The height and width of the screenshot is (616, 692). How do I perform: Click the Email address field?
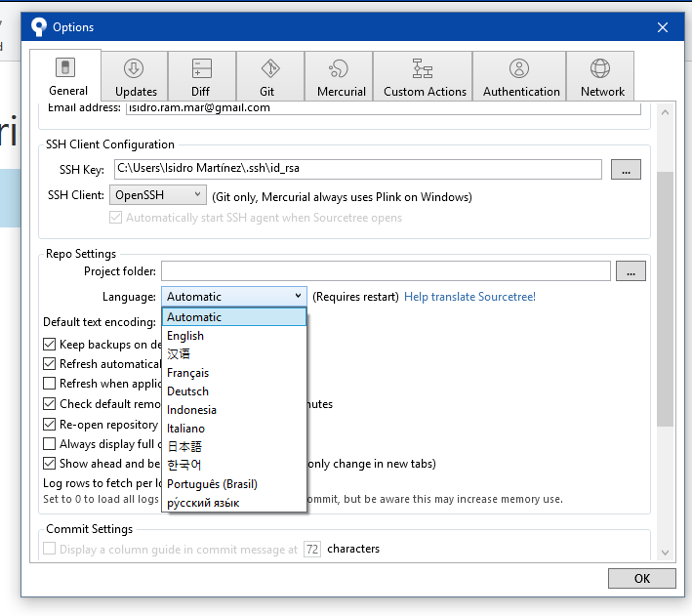pyautogui.click(x=384, y=108)
